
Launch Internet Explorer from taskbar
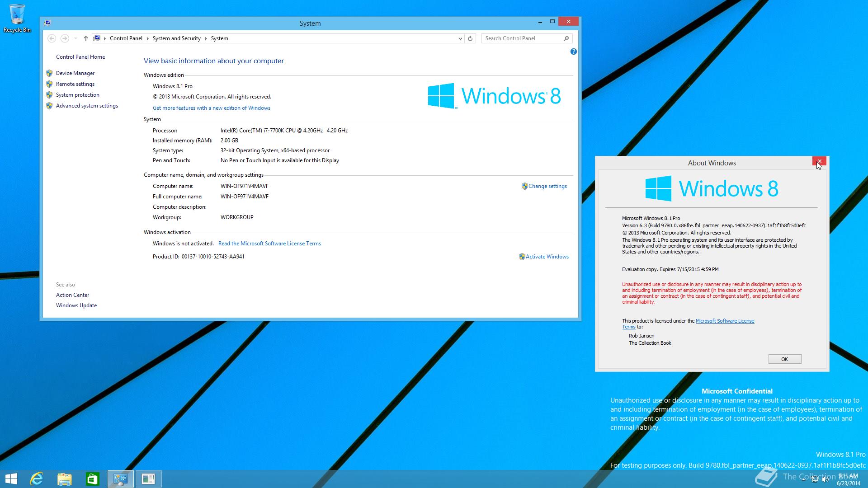(36, 479)
